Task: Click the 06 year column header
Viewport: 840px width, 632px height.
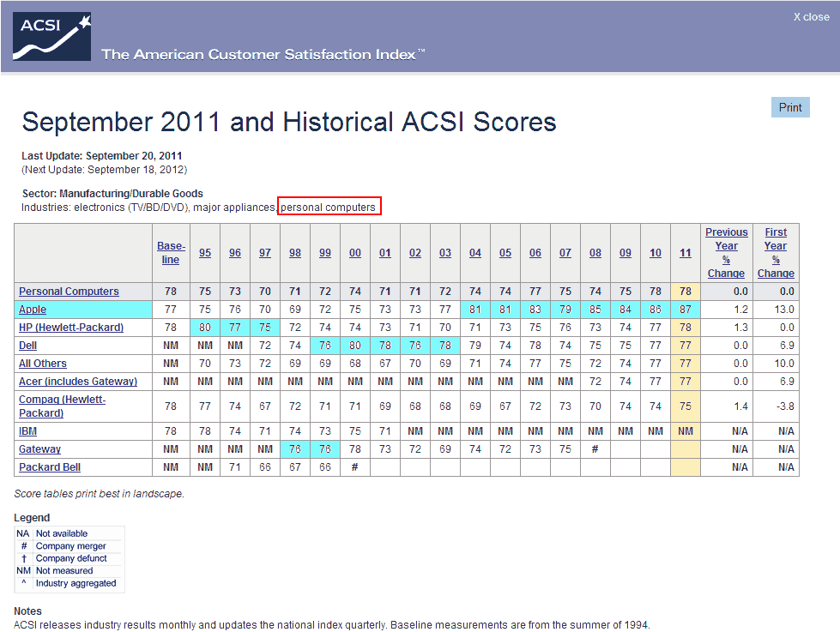Action: (535, 253)
